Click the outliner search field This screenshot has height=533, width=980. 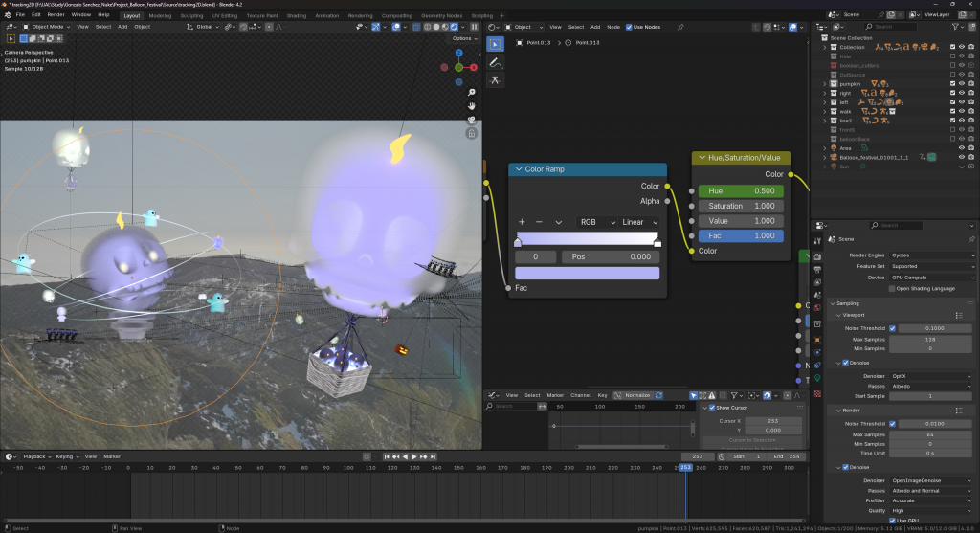pyautogui.click(x=891, y=27)
